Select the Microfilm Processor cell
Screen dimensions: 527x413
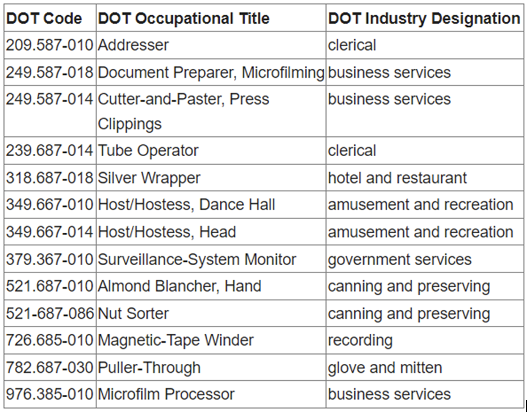(x=211, y=394)
